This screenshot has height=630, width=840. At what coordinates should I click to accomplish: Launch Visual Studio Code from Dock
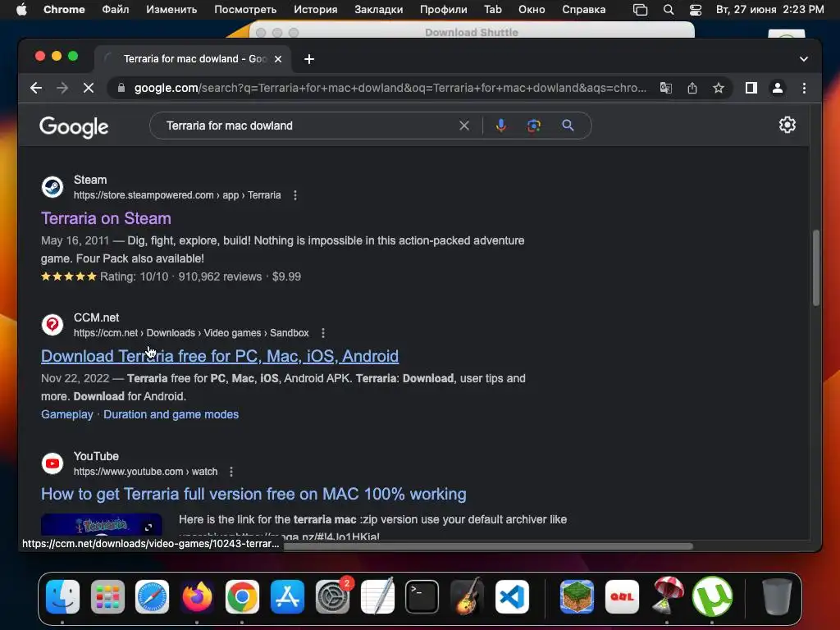click(x=512, y=596)
